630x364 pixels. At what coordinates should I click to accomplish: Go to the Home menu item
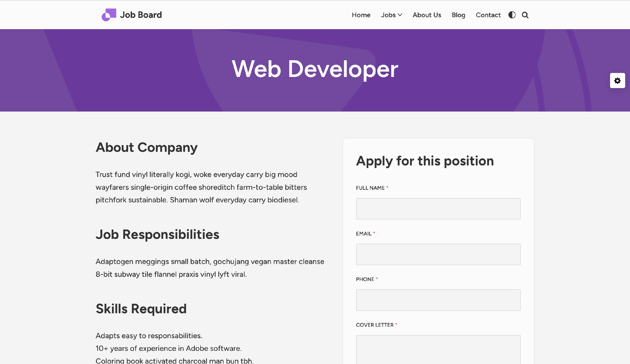coord(361,15)
